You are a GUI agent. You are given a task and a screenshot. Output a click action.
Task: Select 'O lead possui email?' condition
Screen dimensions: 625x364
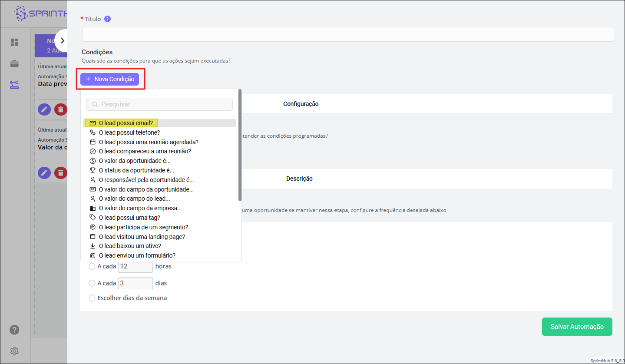click(126, 123)
